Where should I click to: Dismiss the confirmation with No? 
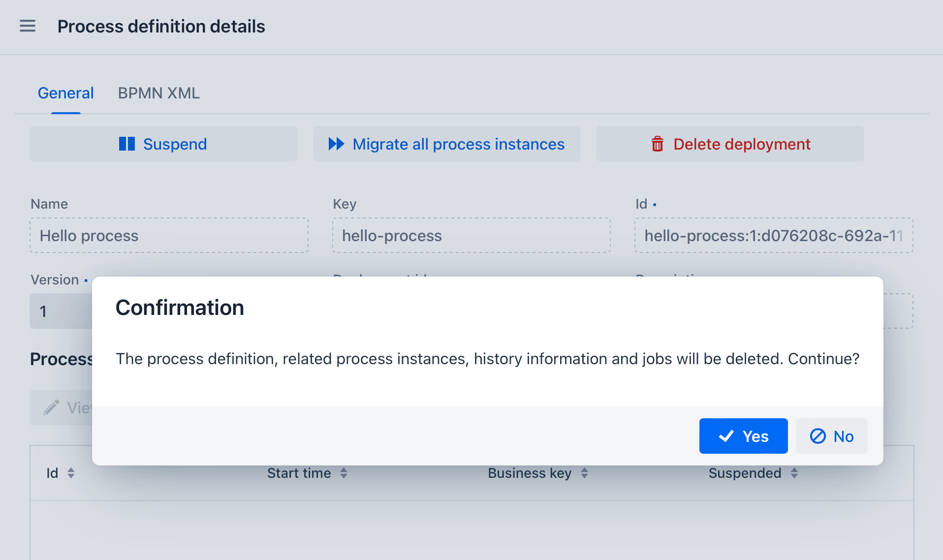[x=831, y=436]
